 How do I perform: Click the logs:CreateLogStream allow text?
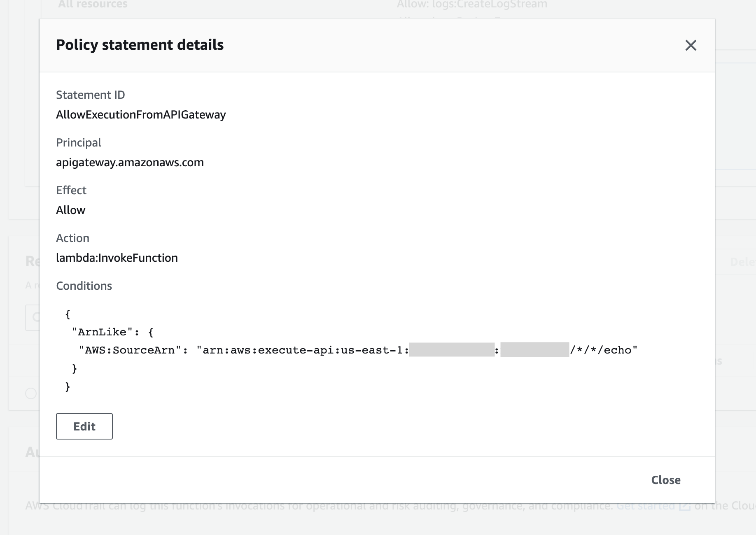tap(472, 4)
